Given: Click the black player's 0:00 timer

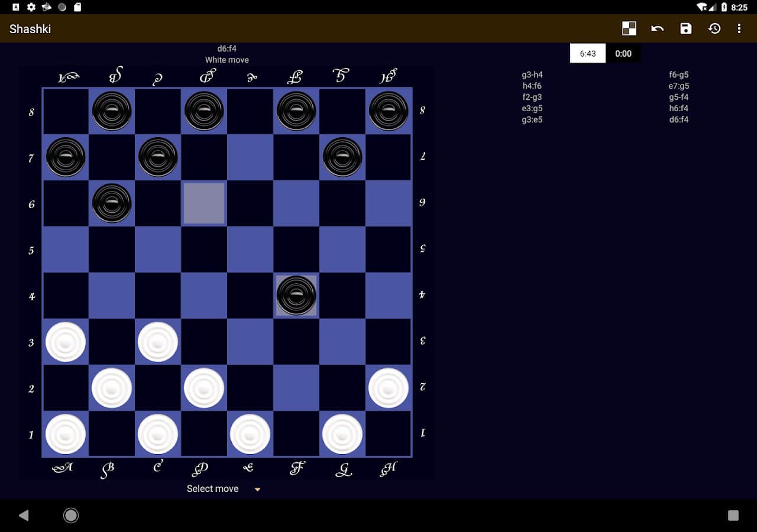Looking at the screenshot, I should coord(623,54).
